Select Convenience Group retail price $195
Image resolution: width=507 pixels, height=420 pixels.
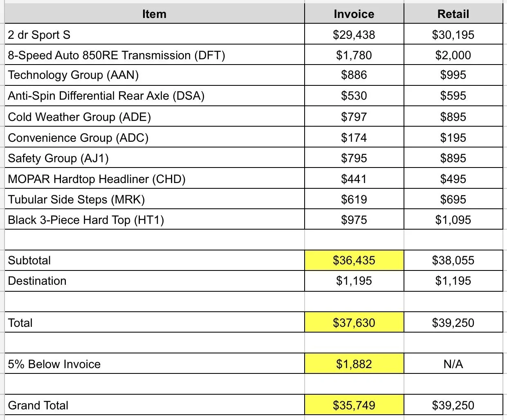point(453,137)
